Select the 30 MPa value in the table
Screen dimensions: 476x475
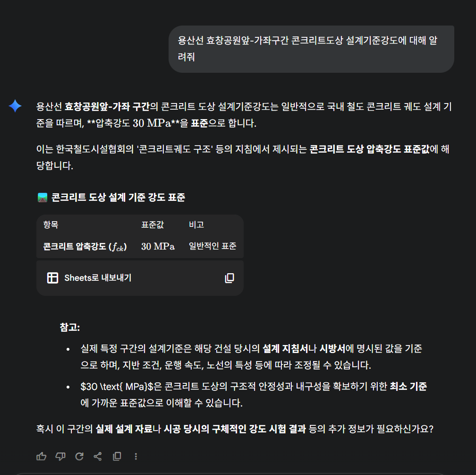click(x=157, y=246)
